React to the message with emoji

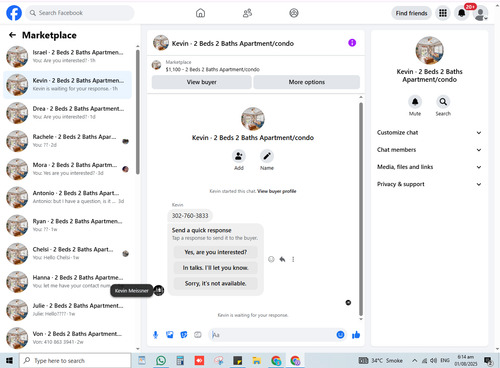point(271,259)
